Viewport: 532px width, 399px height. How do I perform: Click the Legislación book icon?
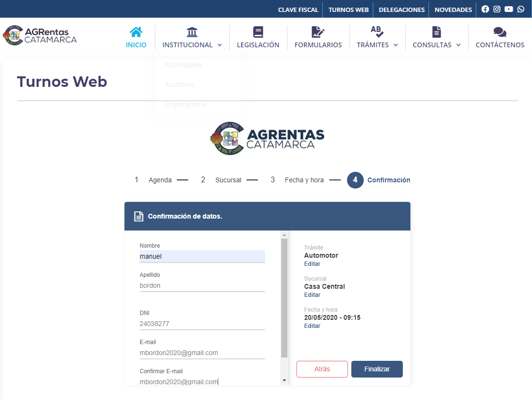click(258, 32)
